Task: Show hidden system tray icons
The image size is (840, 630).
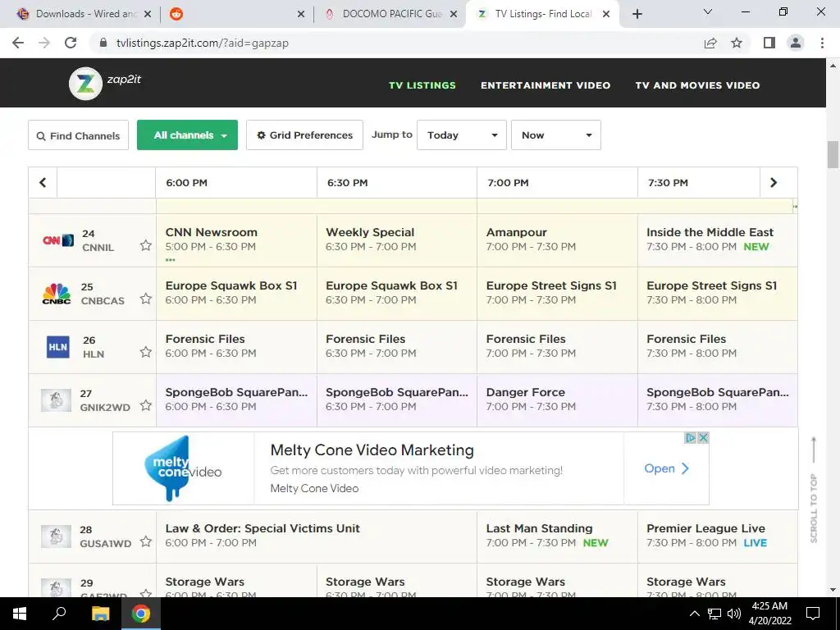Action: 694,614
